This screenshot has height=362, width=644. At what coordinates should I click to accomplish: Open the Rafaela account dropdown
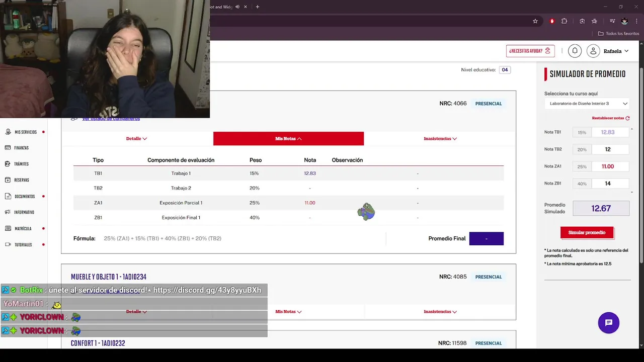(616, 51)
